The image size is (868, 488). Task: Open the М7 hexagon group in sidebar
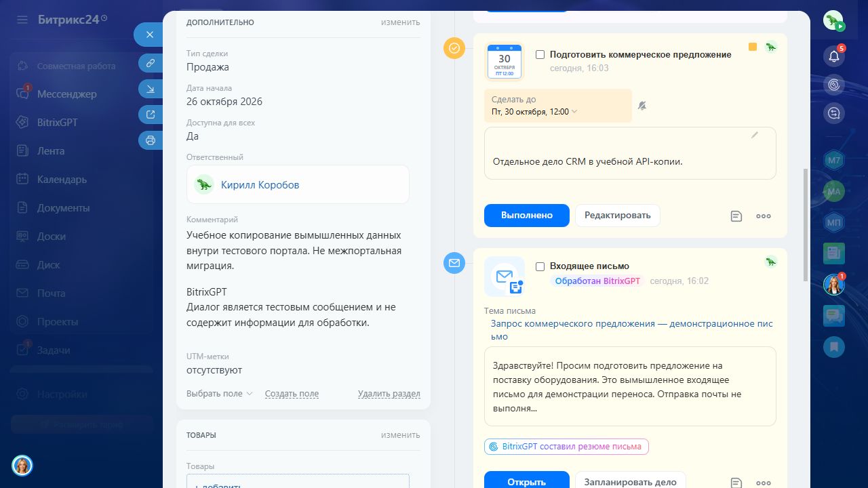click(x=834, y=161)
